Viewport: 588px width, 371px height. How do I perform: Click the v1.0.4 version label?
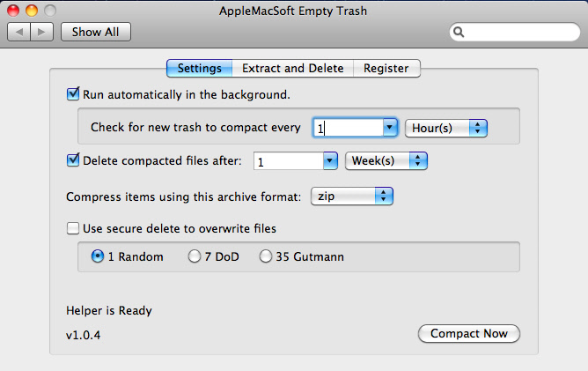point(84,335)
